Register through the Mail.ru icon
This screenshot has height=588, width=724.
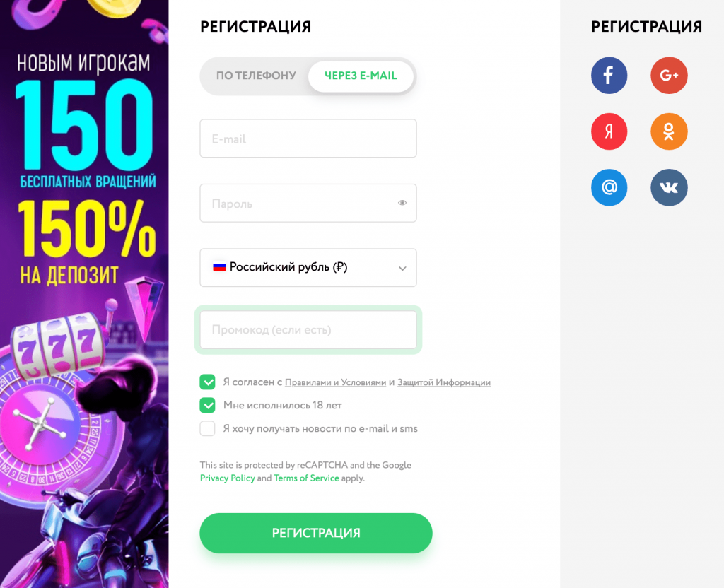609,187
